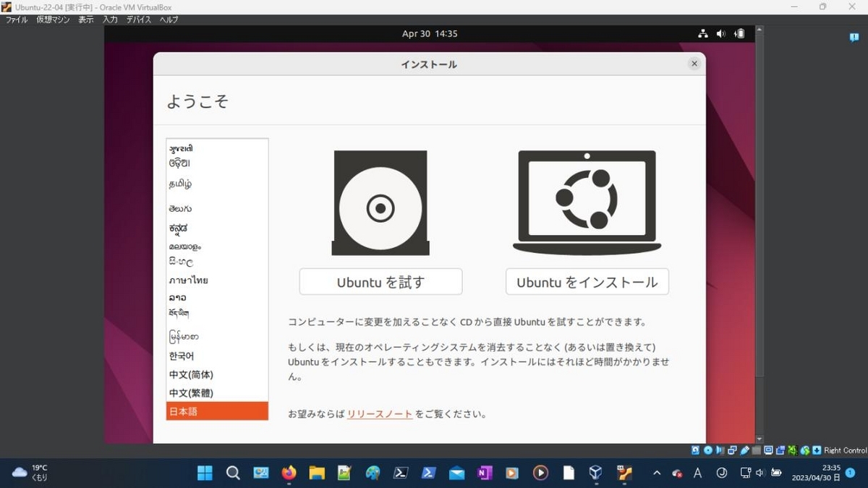The height and width of the screenshot is (488, 868).
Task: Open Windows taskbar Search
Action: pyautogui.click(x=233, y=473)
